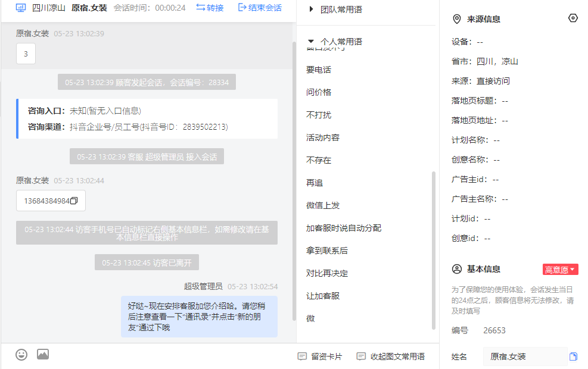Select the 要电话 quick phrase
This screenshot has width=588, height=369.
point(319,70)
